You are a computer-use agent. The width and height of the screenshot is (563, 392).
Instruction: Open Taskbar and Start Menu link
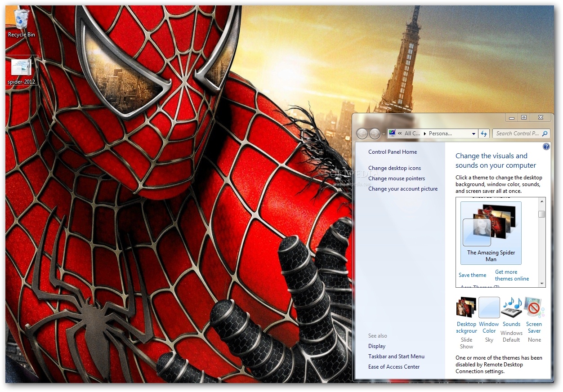point(396,356)
